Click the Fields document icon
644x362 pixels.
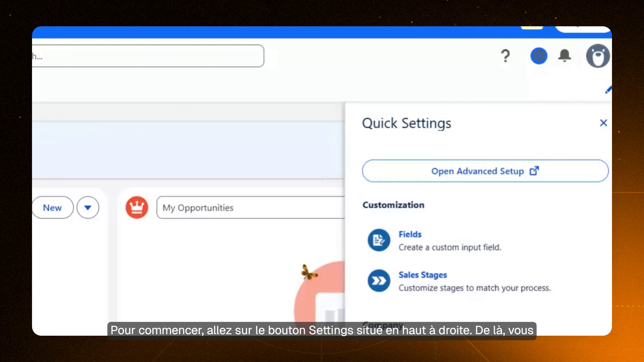(x=379, y=240)
